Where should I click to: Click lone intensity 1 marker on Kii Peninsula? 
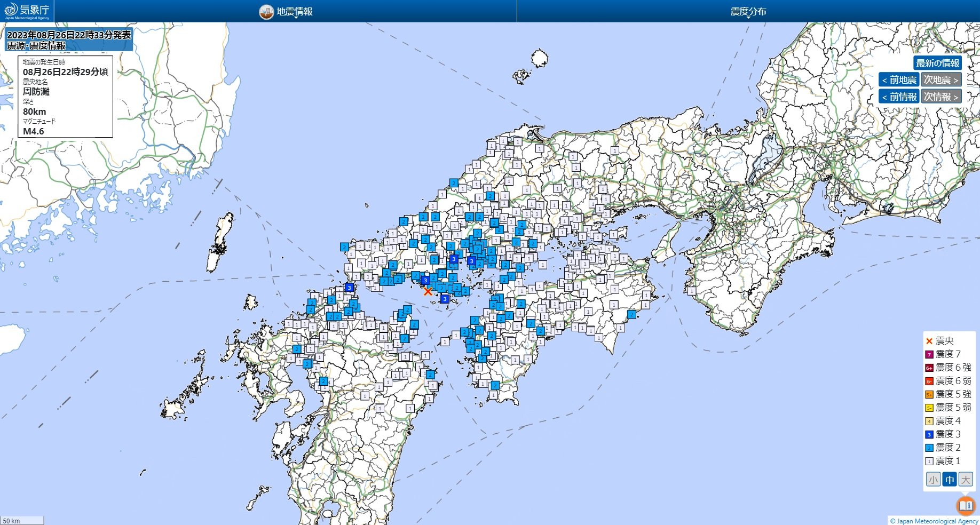(692, 291)
